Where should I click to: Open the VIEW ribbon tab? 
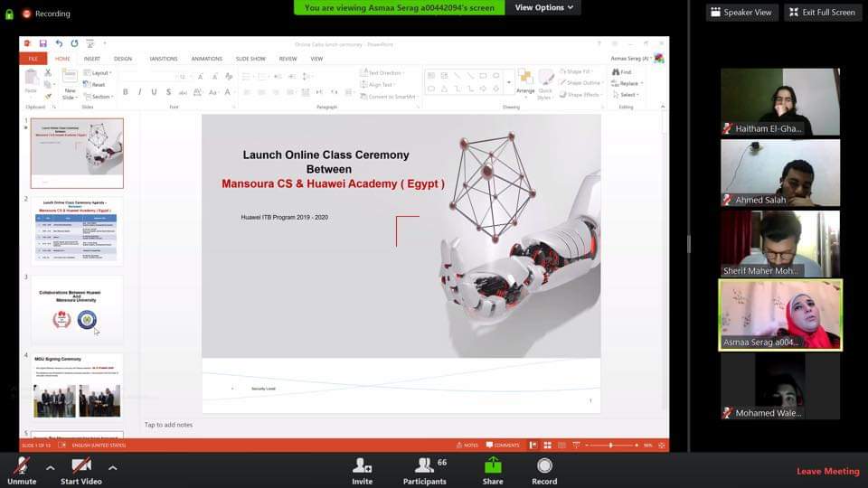pos(316,59)
